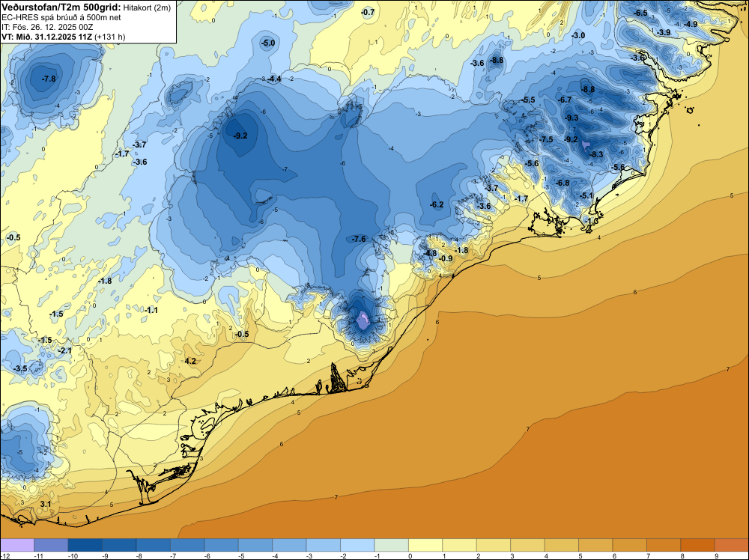Click the initial time "IT: Fös. 26. 12. 2025 00Z"

47,27
